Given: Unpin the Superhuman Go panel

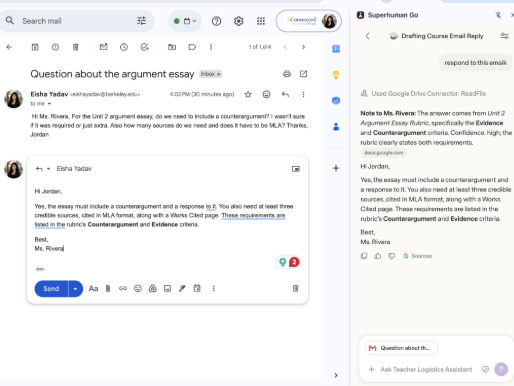Looking at the screenshot, I should pyautogui.click(x=498, y=15).
